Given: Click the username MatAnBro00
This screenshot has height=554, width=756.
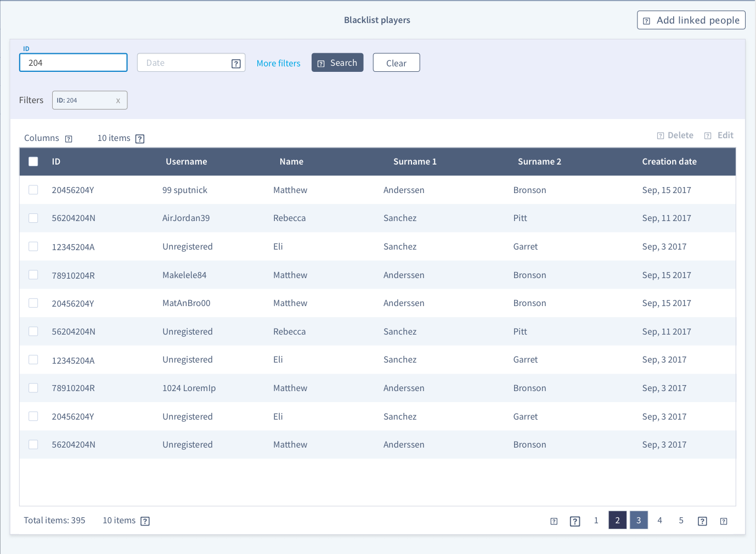Looking at the screenshot, I should coord(187,303).
